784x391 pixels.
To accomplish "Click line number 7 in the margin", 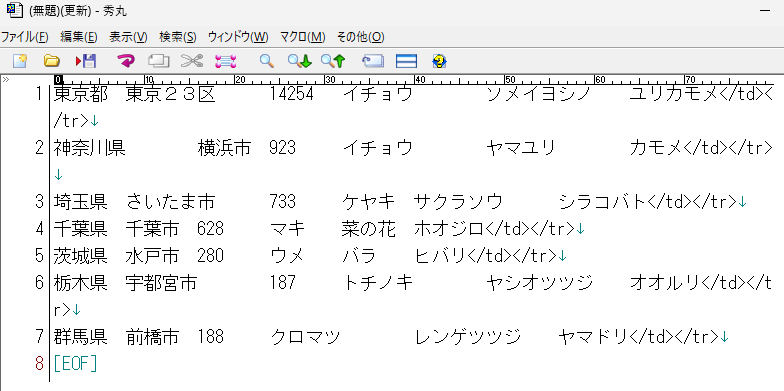I will pos(40,336).
